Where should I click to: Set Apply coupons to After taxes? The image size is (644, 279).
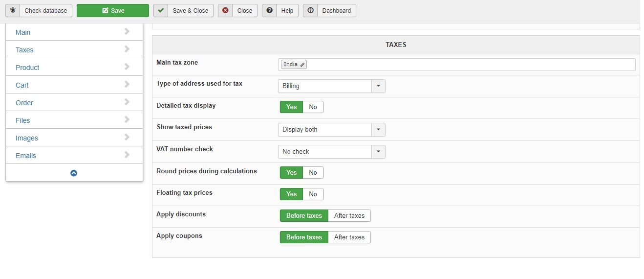349,237
